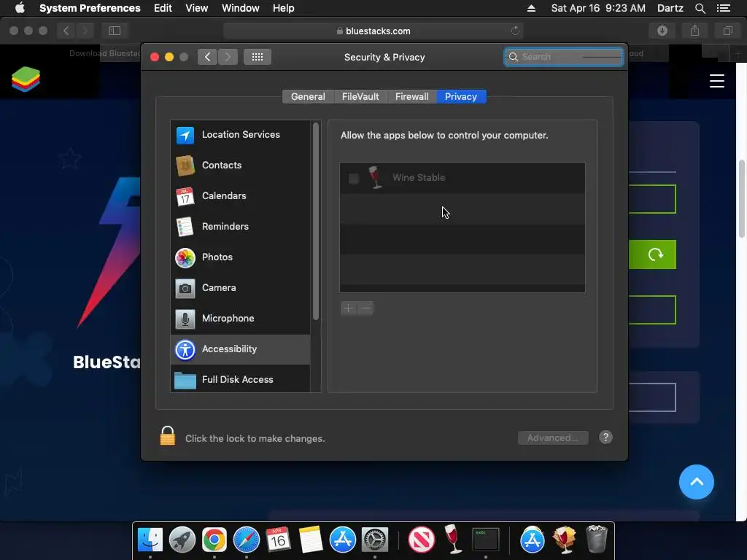Viewport: 747px width, 560px height.
Task: Click the lock icon to make changes
Action: 167,436
